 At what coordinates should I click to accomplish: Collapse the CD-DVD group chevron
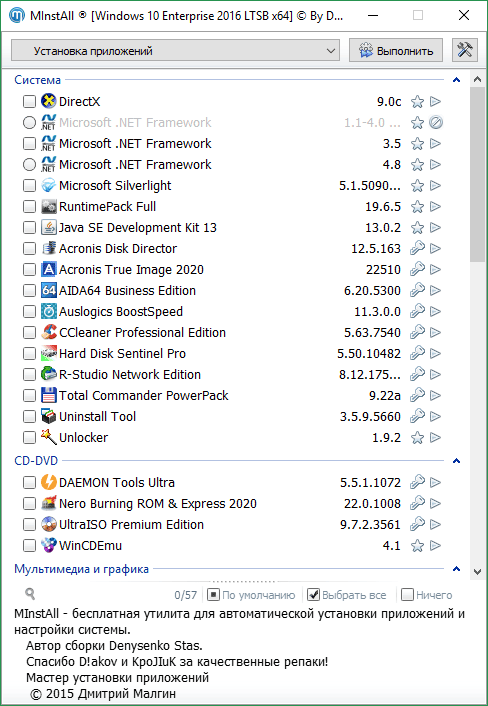(x=456, y=461)
